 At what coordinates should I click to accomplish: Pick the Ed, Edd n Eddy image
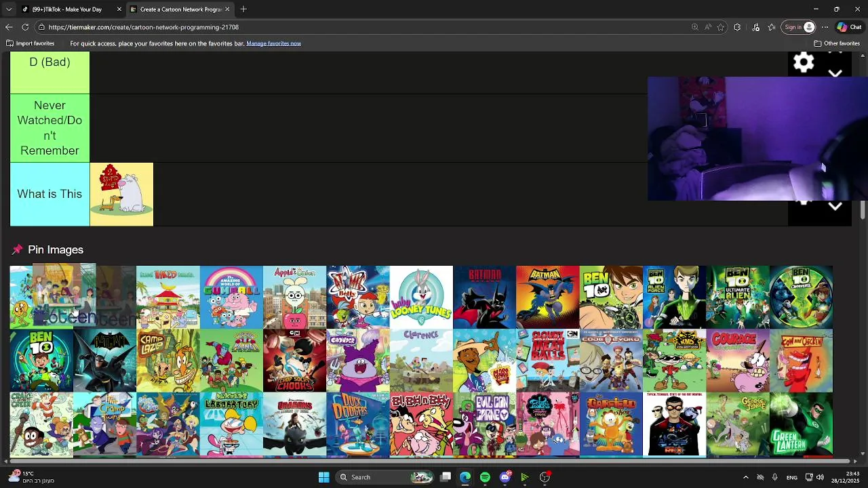click(421, 424)
